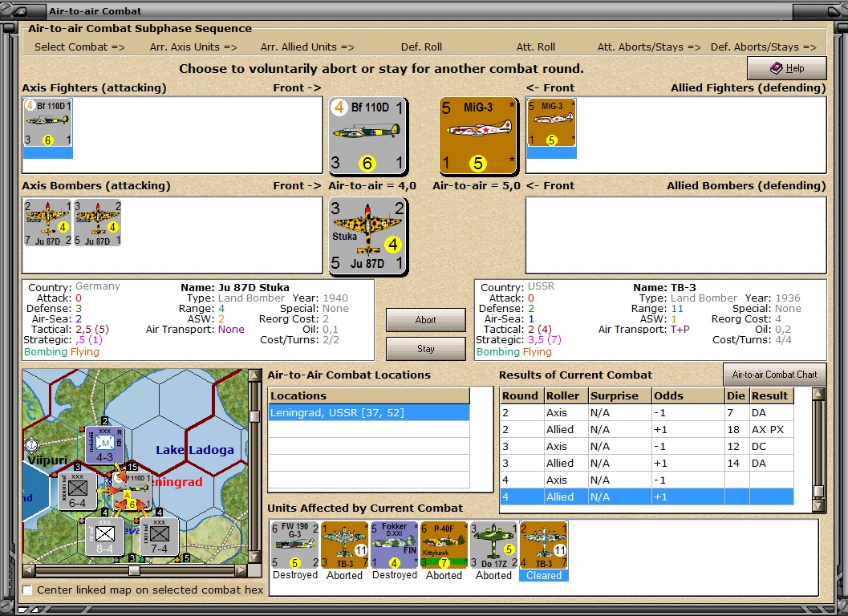
Task: Click the Round column header
Action: tap(521, 396)
